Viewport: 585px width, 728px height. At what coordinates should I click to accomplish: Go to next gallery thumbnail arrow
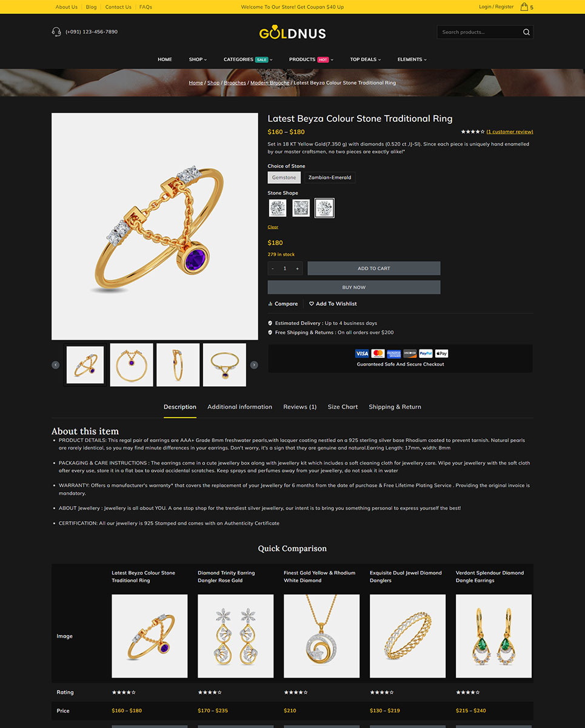pyautogui.click(x=254, y=365)
